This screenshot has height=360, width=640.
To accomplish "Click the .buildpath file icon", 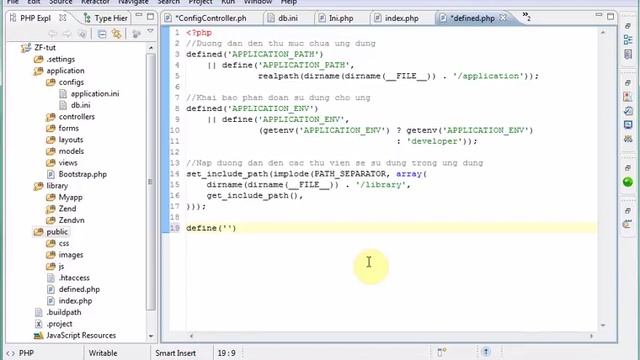I will coord(38,312).
